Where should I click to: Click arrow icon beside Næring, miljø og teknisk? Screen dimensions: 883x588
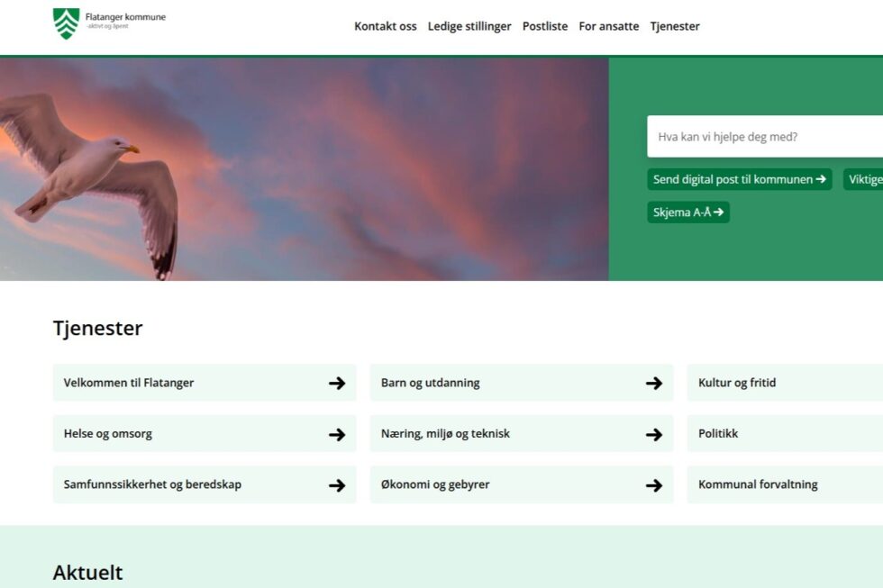(654, 434)
